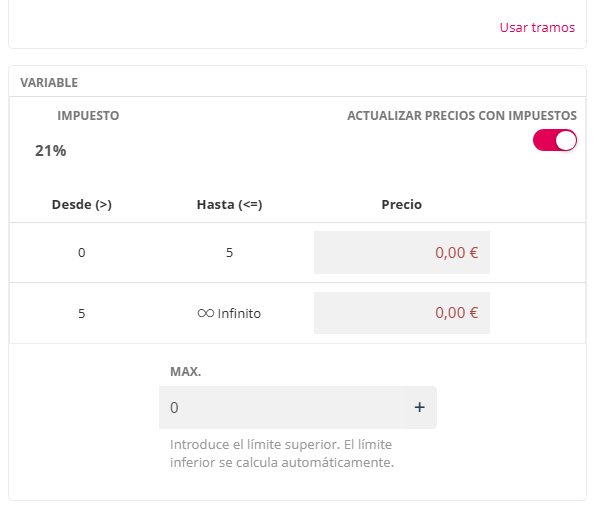
Task: Open the Usar tramos link
Action: pyautogui.click(x=537, y=27)
